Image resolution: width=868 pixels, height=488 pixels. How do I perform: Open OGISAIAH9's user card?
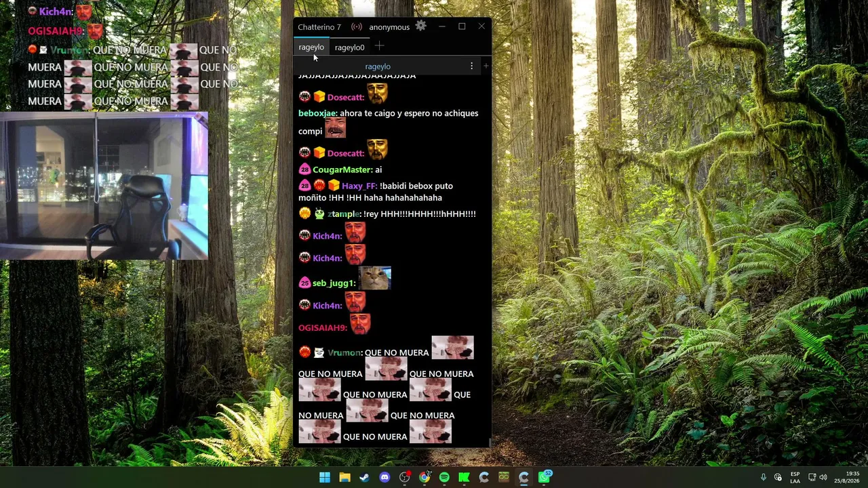[x=323, y=328]
